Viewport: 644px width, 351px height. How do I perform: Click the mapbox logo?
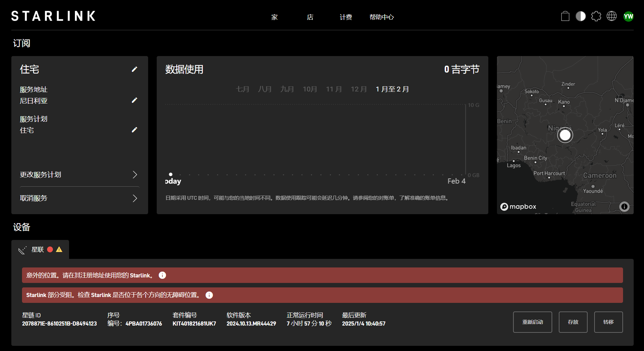click(x=518, y=207)
